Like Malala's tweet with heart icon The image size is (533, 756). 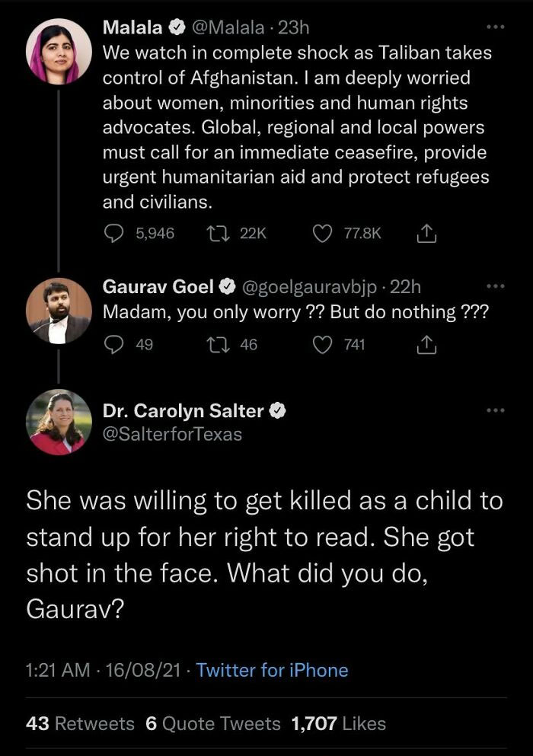click(324, 234)
